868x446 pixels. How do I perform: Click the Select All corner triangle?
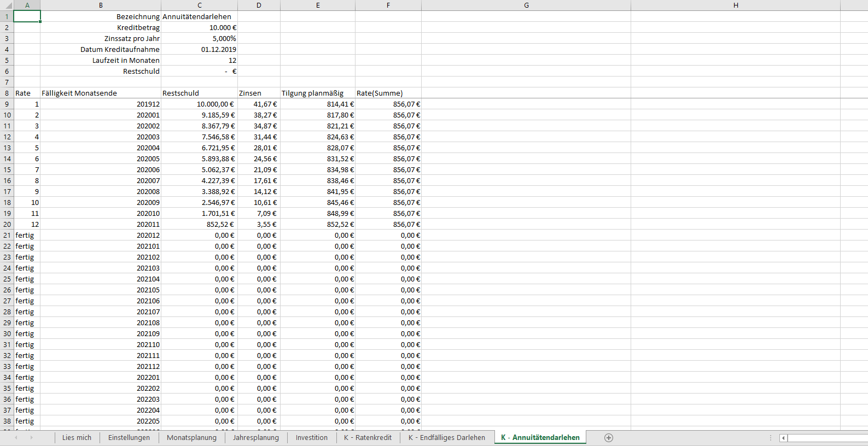(7, 5)
